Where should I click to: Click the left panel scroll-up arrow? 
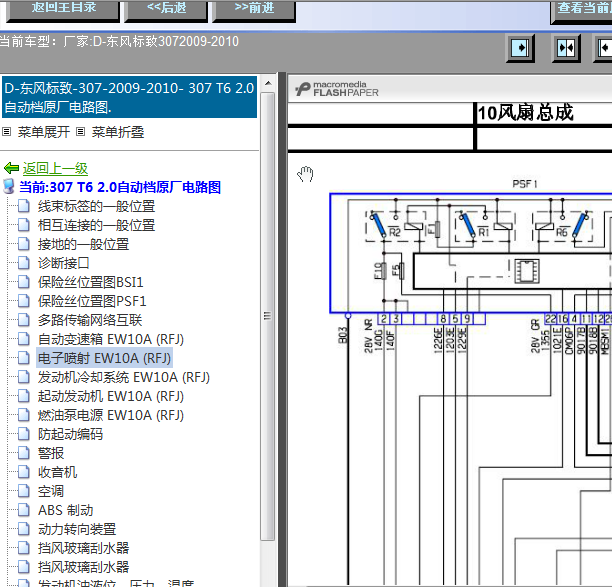(x=268, y=83)
